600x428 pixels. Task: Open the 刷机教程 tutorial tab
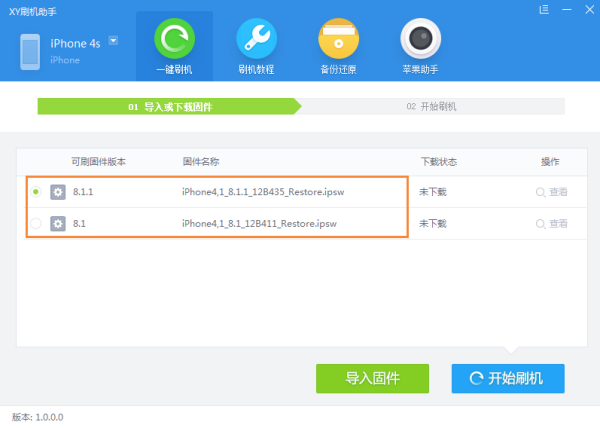pyautogui.click(x=256, y=46)
